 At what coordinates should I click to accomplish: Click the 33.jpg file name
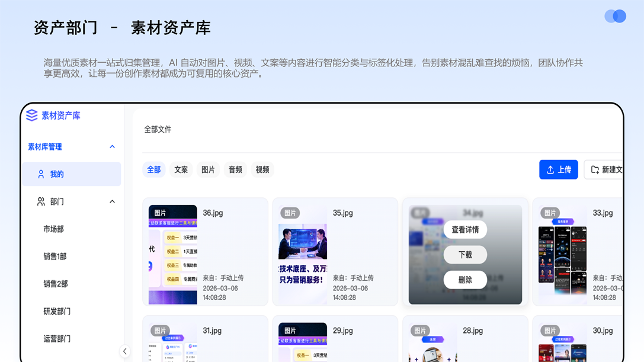pyautogui.click(x=603, y=213)
